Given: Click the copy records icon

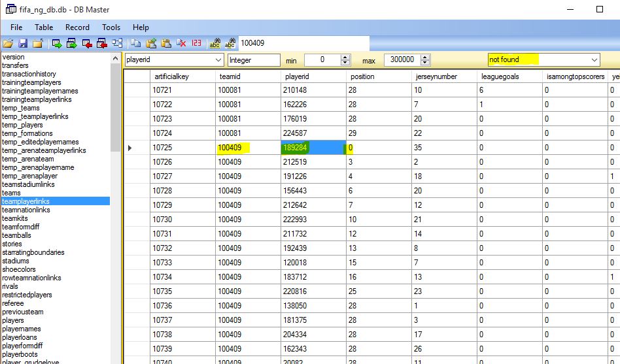Looking at the screenshot, I should click(135, 44).
